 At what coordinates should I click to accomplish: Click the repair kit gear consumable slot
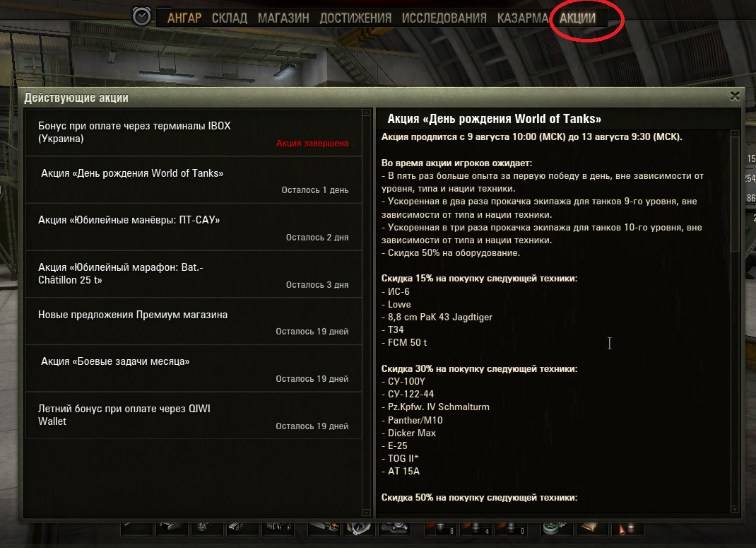557,529
